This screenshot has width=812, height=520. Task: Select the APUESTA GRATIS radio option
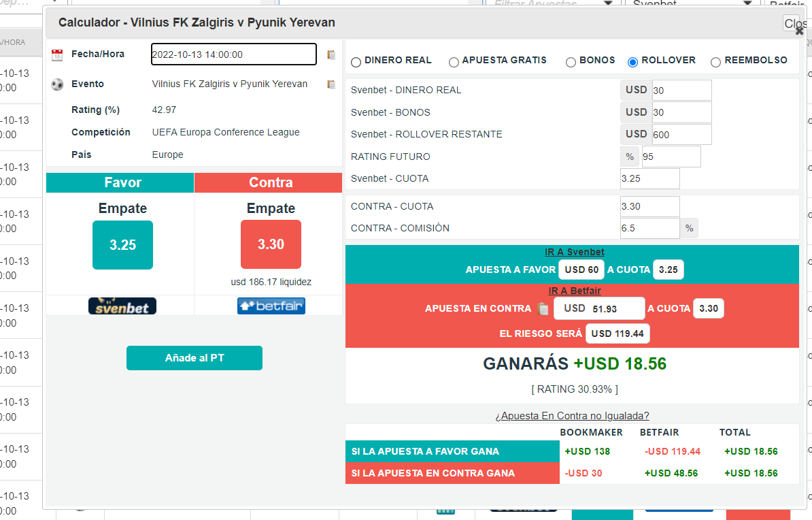click(454, 62)
